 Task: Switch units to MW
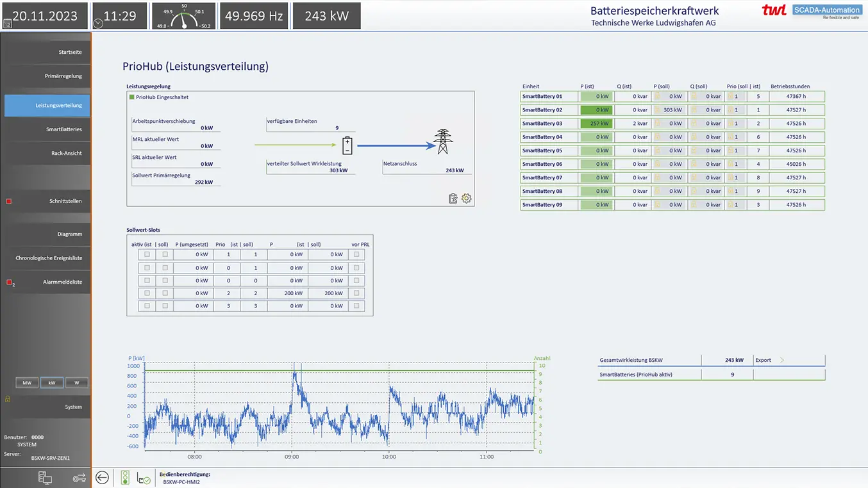click(x=27, y=383)
